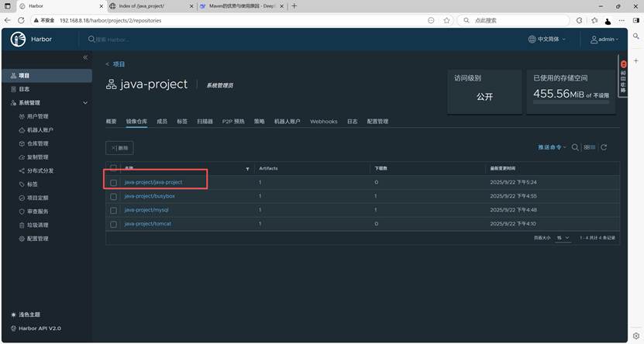Open the 机器人账户 project tab
The image size is (644, 344).
(287, 122)
